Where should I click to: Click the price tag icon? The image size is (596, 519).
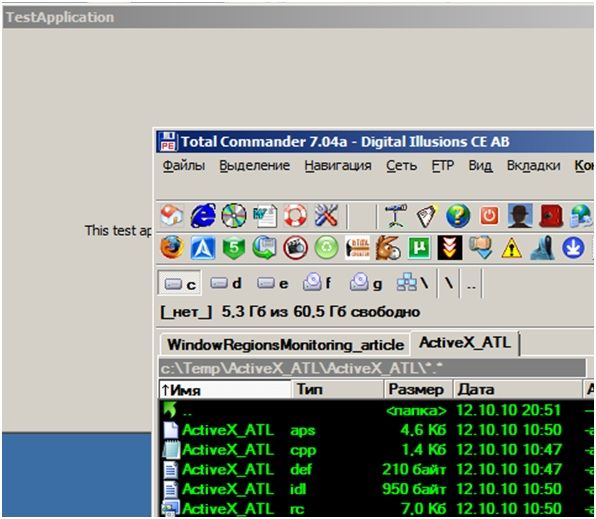(x=427, y=216)
